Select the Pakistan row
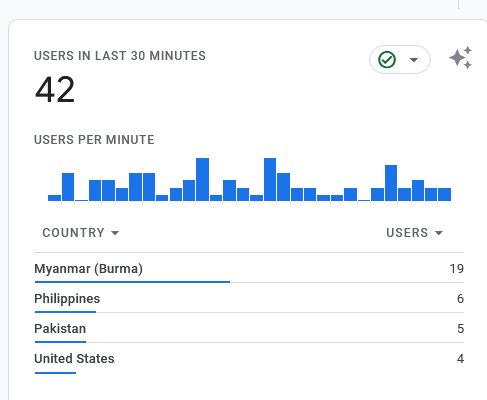The height and width of the screenshot is (400, 487). [x=249, y=328]
